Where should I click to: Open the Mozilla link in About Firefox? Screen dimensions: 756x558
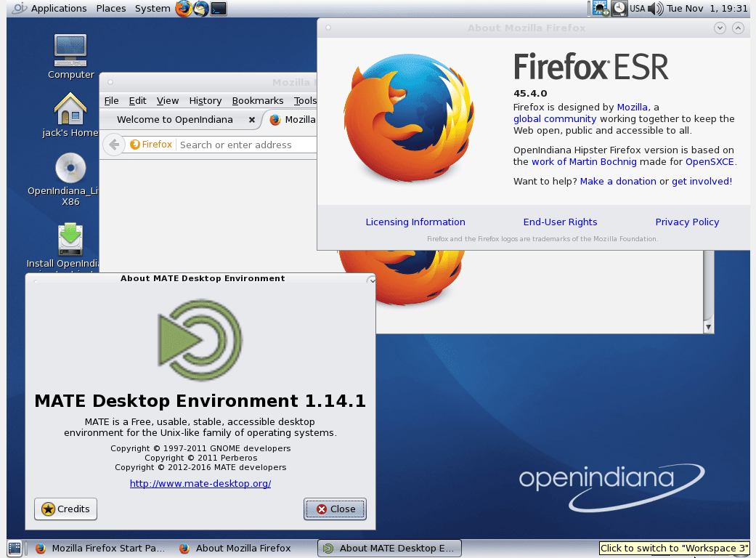click(632, 107)
